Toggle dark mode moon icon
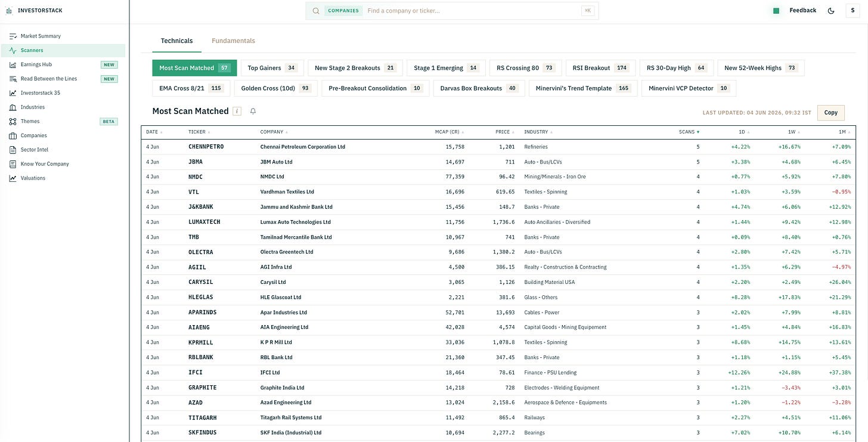 click(831, 11)
